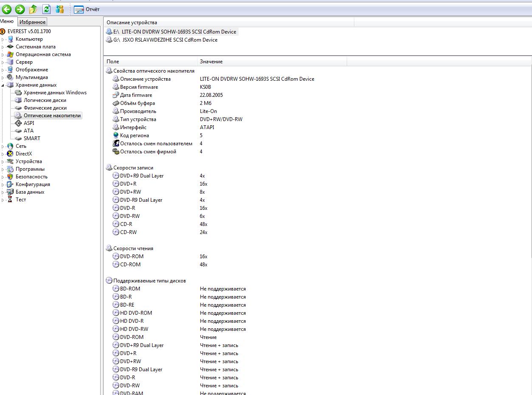
Task: Click the Refresh toolbar icon
Action: tap(46, 9)
